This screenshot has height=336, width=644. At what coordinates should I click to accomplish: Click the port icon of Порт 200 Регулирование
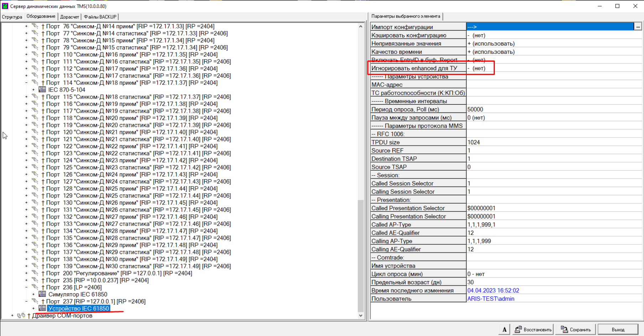[35, 273]
